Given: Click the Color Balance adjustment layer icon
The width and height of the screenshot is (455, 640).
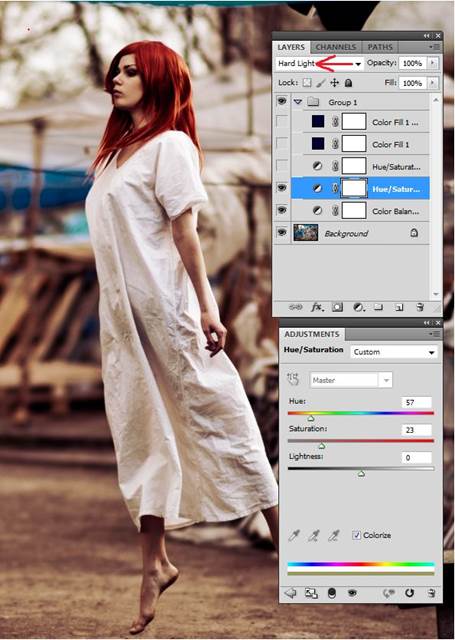Looking at the screenshot, I should (317, 211).
